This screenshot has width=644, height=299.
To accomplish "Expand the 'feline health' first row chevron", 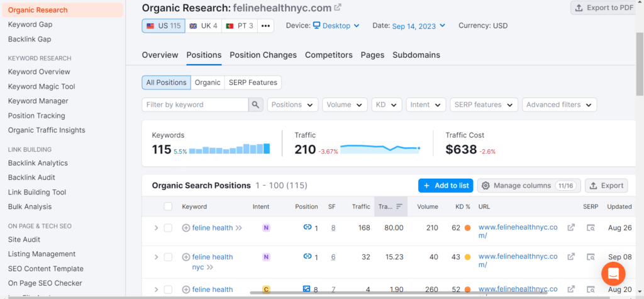I will (156, 228).
